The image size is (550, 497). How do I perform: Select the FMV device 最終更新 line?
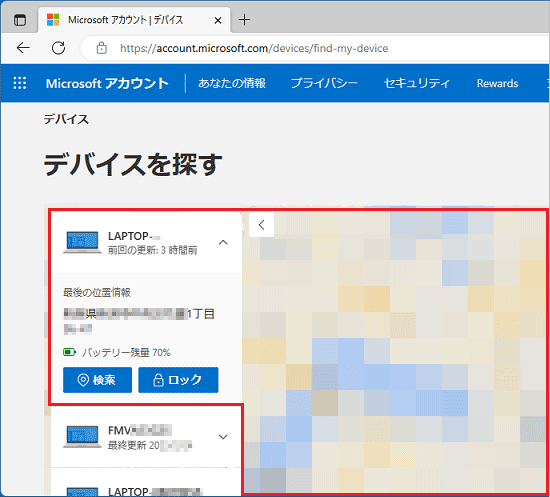(150, 445)
